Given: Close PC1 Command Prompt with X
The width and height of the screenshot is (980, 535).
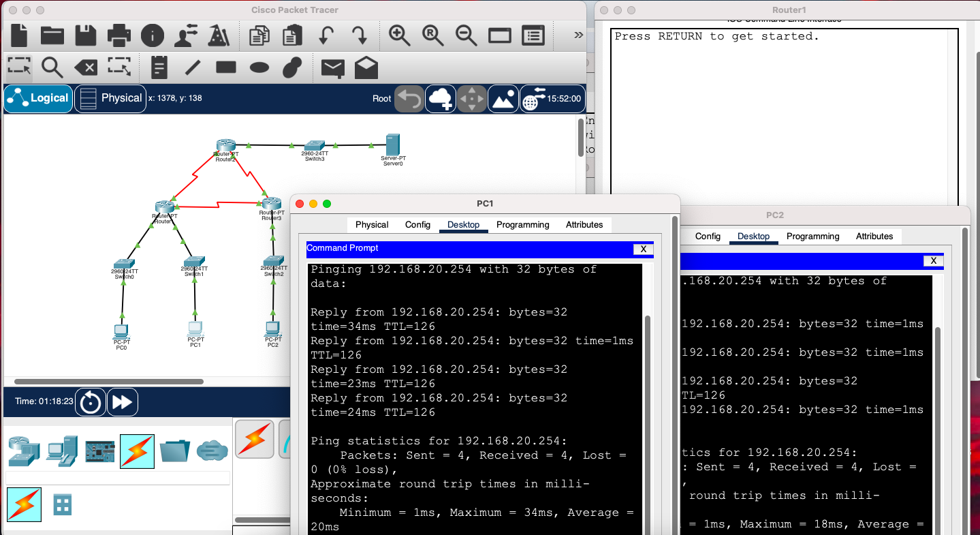Looking at the screenshot, I should point(643,249).
